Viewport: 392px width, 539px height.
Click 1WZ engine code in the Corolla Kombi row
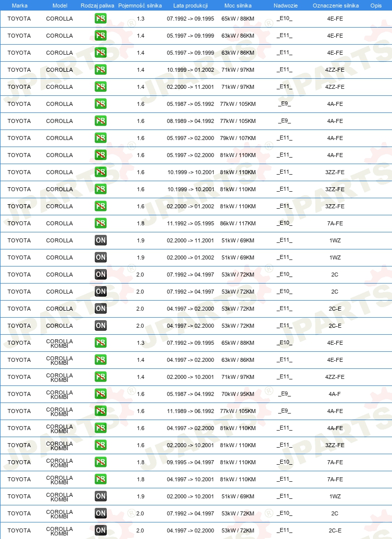[x=335, y=496]
